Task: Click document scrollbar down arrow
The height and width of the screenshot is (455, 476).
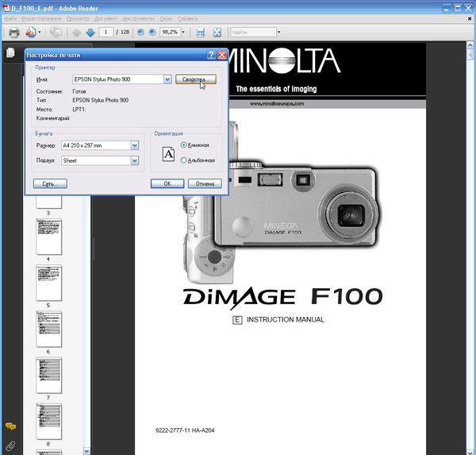Action: (470, 452)
